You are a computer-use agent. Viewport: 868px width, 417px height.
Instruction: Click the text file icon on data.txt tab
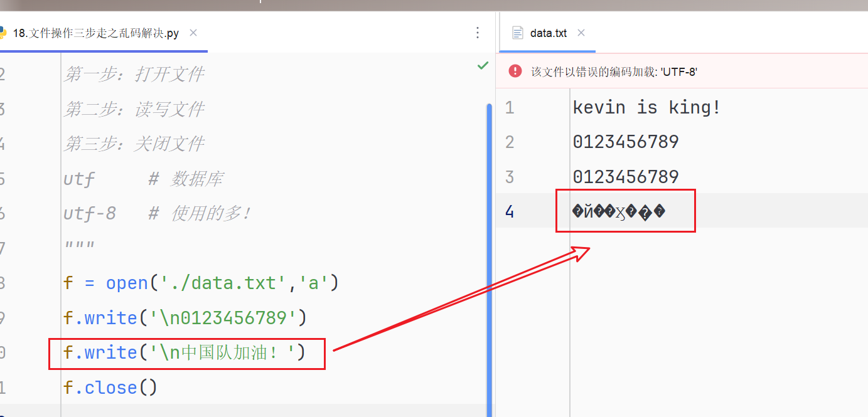coord(517,33)
